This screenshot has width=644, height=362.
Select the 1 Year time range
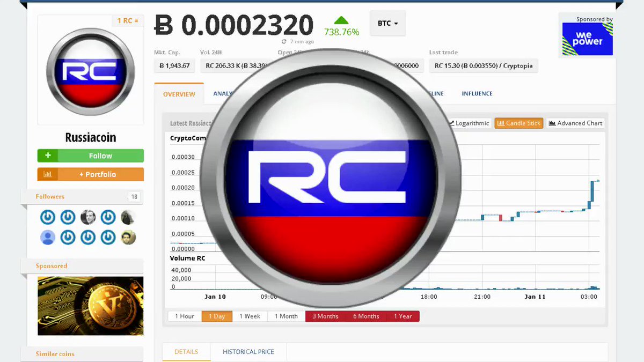pos(402,316)
